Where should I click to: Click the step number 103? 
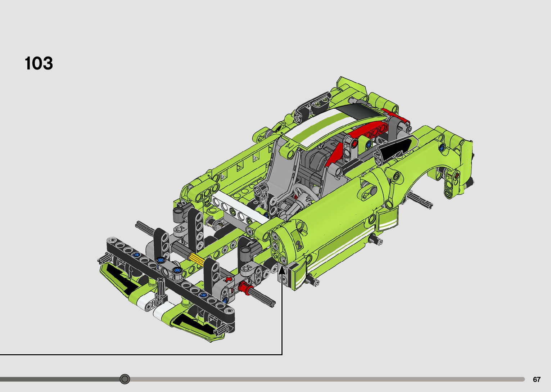pos(39,64)
